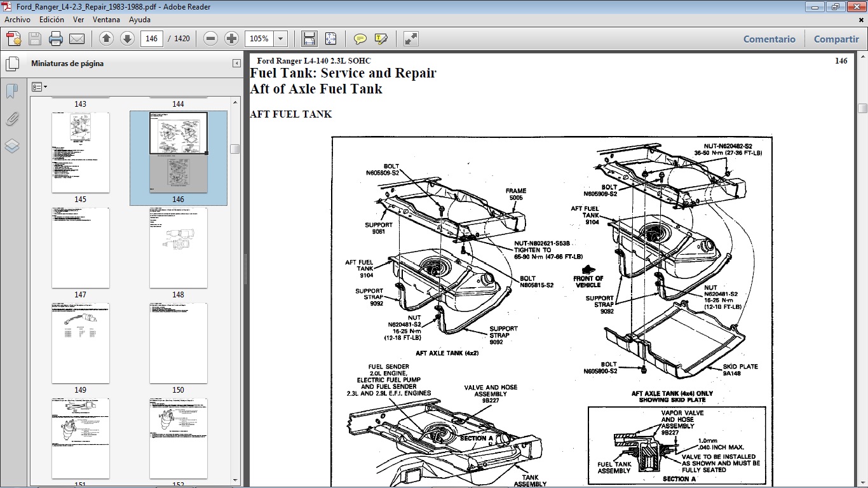Open the Ventana menu
The image size is (868, 488).
(106, 20)
